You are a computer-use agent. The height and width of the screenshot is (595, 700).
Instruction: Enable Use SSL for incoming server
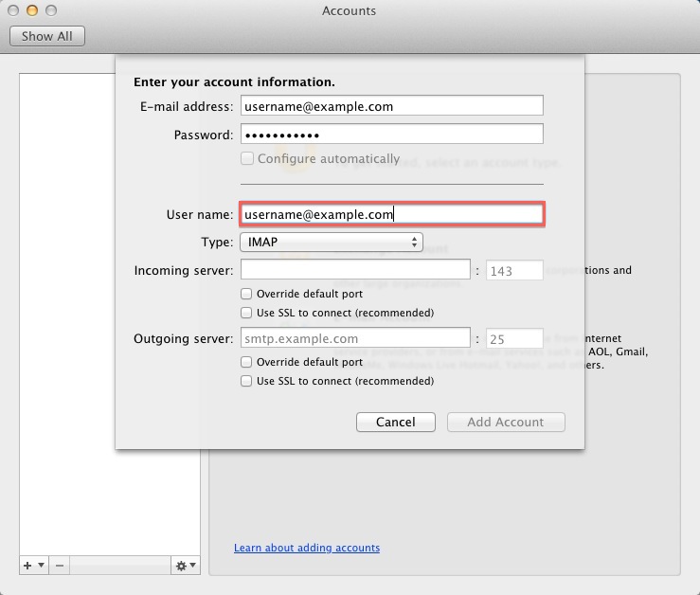click(x=246, y=313)
